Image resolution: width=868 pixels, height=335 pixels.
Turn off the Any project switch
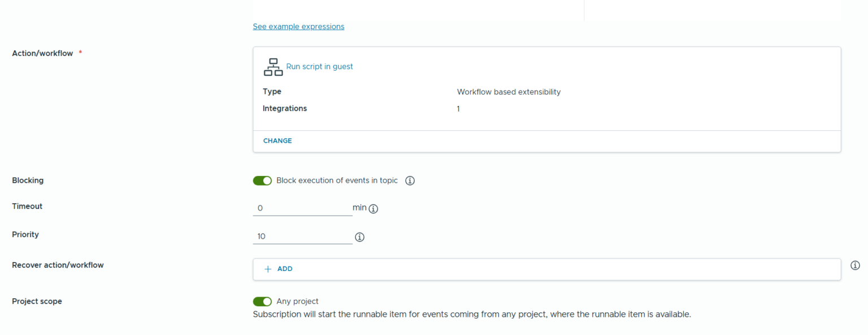point(262,301)
